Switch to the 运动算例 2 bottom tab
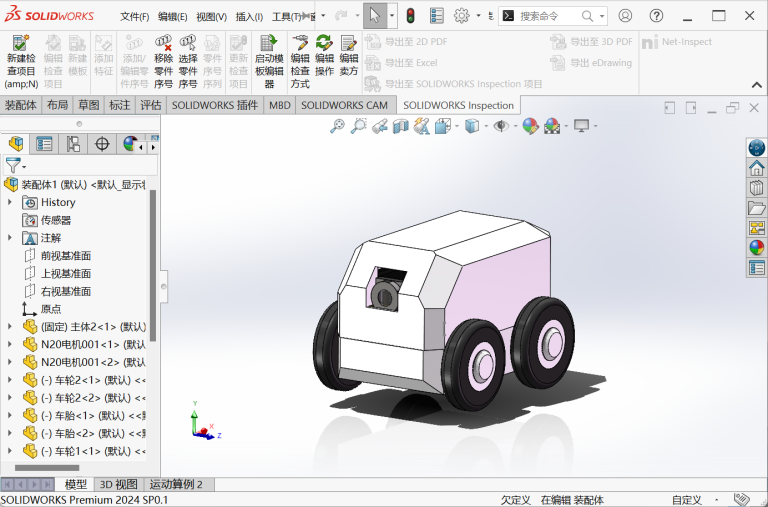The height and width of the screenshot is (507, 768). tap(176, 484)
